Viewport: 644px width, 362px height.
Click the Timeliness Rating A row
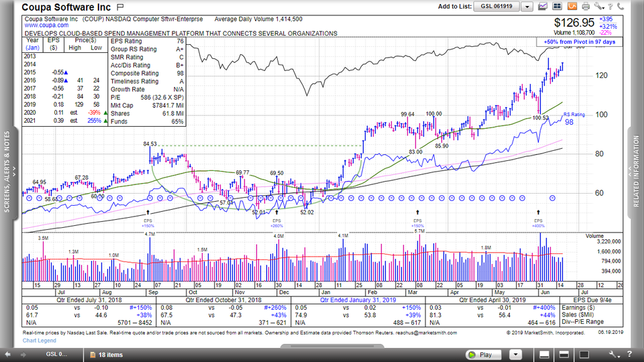click(147, 81)
